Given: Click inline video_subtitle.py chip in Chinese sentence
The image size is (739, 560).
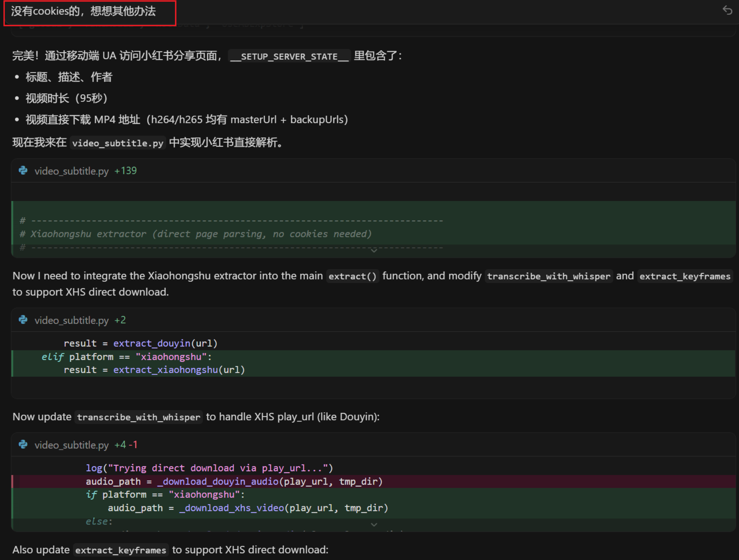Looking at the screenshot, I should click(x=118, y=143).
